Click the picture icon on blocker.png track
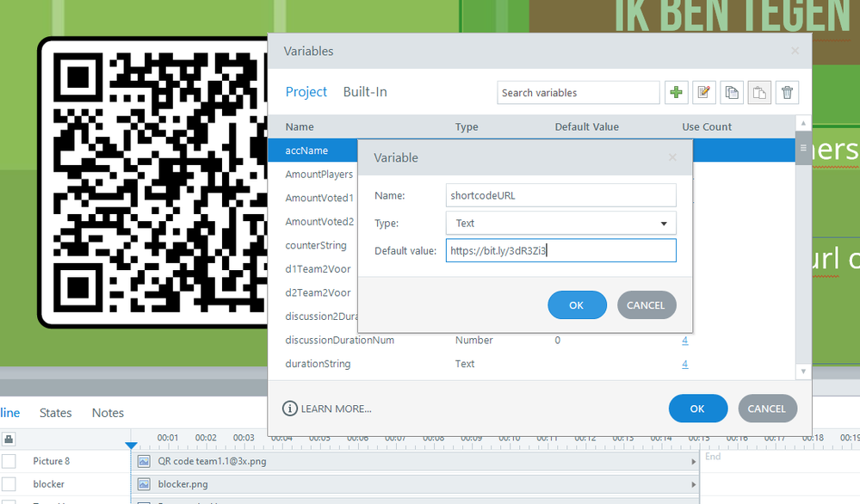The image size is (860, 504). (144, 484)
